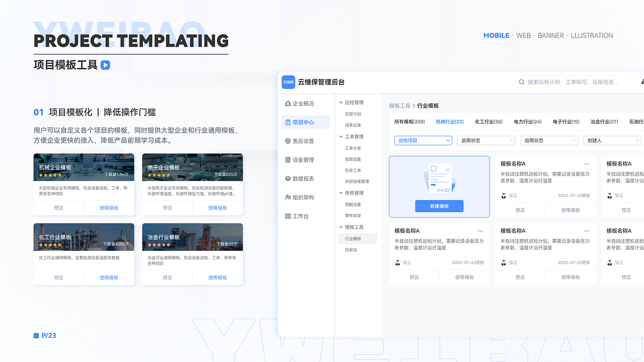Click 预览 on 机械企业模板 card
This screenshot has width=644, height=362.
click(59, 208)
